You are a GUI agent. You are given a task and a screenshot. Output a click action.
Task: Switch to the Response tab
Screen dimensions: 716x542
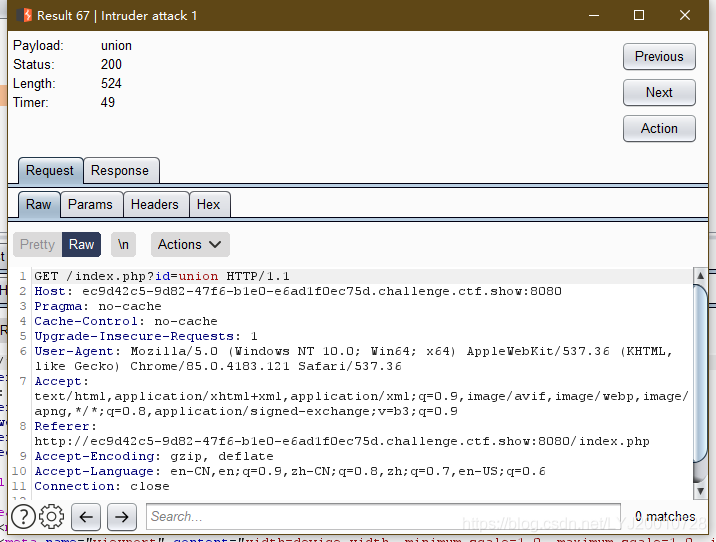click(x=120, y=170)
